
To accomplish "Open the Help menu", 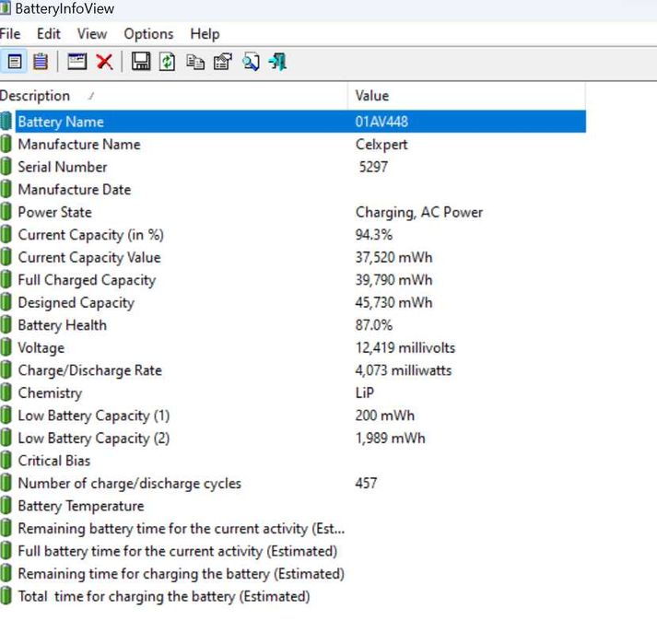I will tap(205, 33).
